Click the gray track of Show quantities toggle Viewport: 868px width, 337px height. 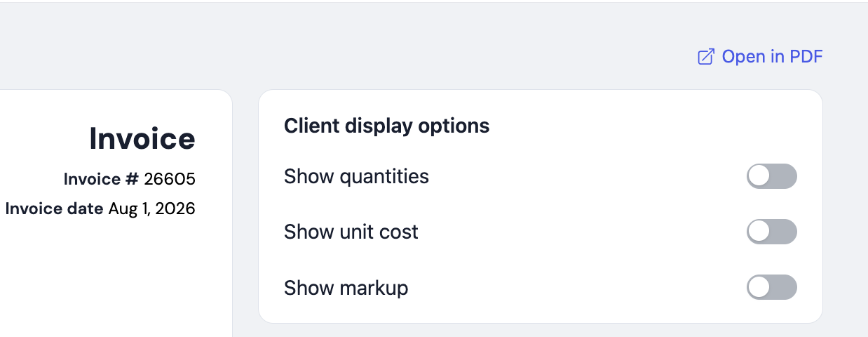783,176
